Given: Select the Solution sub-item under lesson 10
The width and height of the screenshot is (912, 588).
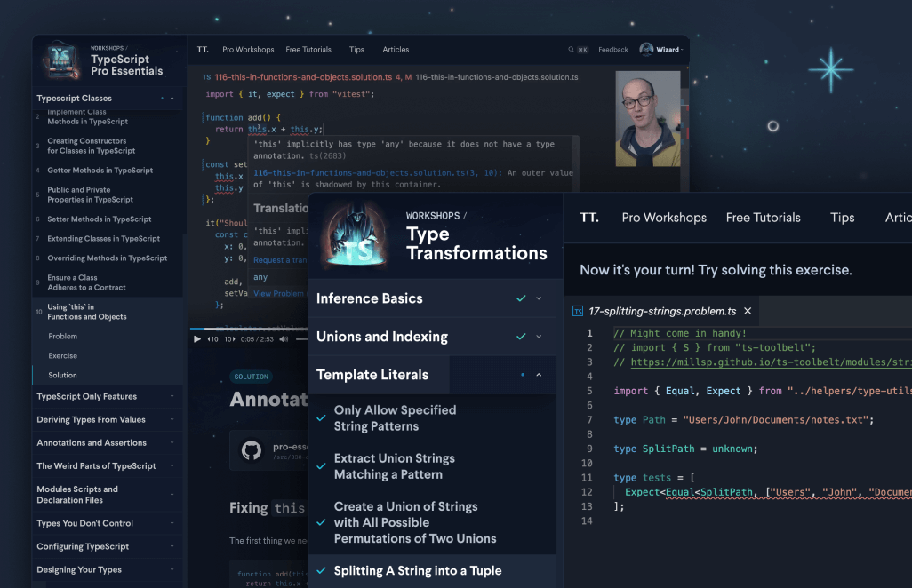Looking at the screenshot, I should pyautogui.click(x=63, y=376).
